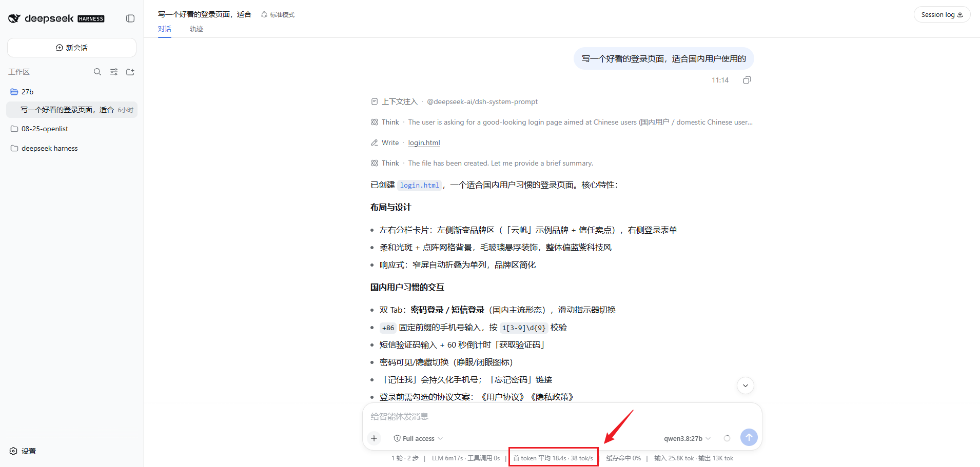Screen dimensions: 980x467
Task: Expand the Think step 'The file has been created'
Action: click(x=482, y=163)
